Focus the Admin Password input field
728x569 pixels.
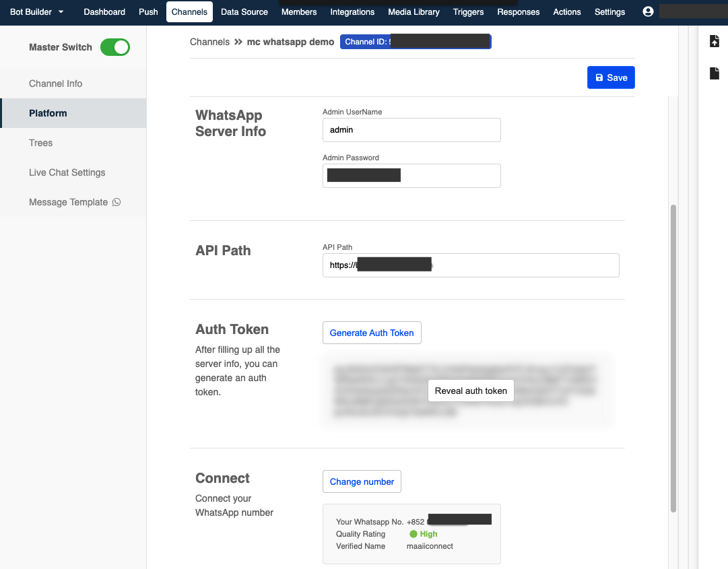point(411,176)
